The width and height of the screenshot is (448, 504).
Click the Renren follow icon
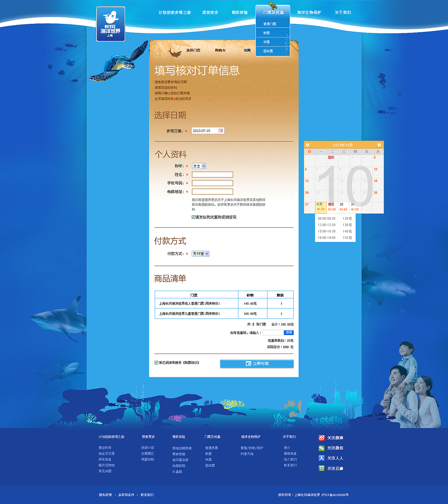coord(322,458)
